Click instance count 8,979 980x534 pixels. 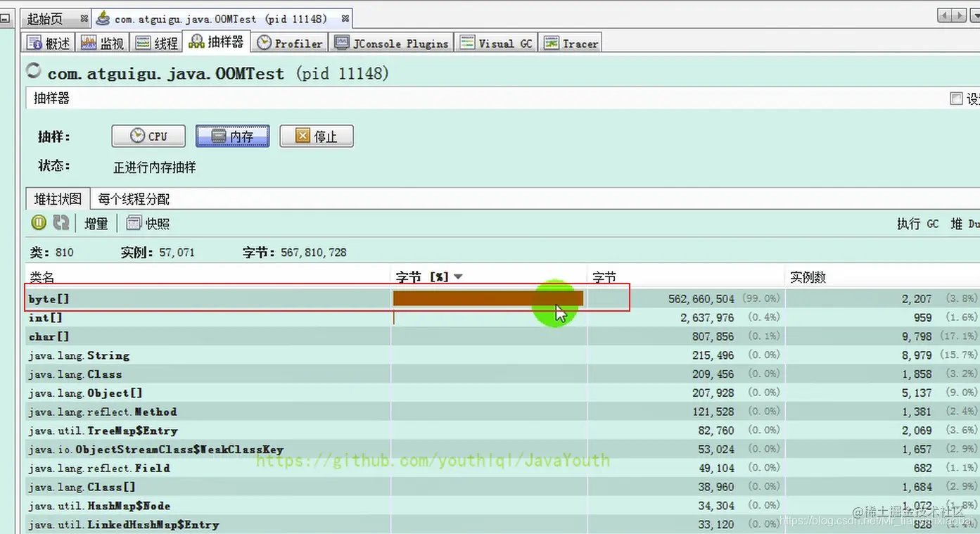click(x=917, y=356)
